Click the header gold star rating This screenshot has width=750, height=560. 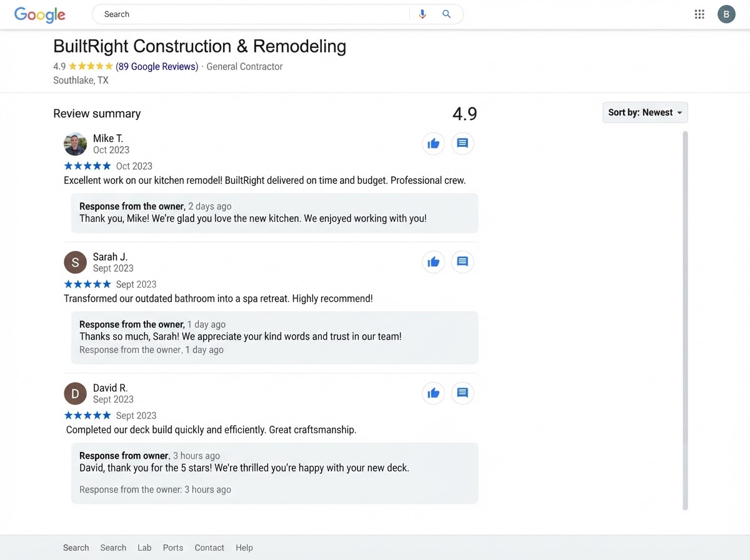click(x=91, y=66)
